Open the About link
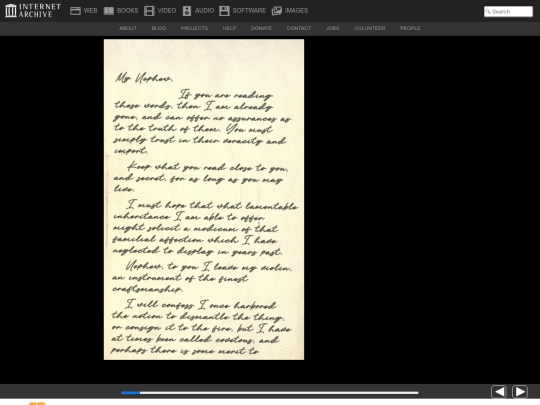The image size is (540, 405). (x=128, y=28)
